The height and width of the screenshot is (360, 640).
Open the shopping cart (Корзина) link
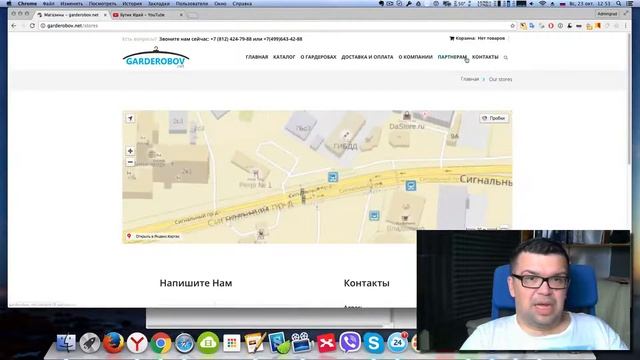pos(477,38)
